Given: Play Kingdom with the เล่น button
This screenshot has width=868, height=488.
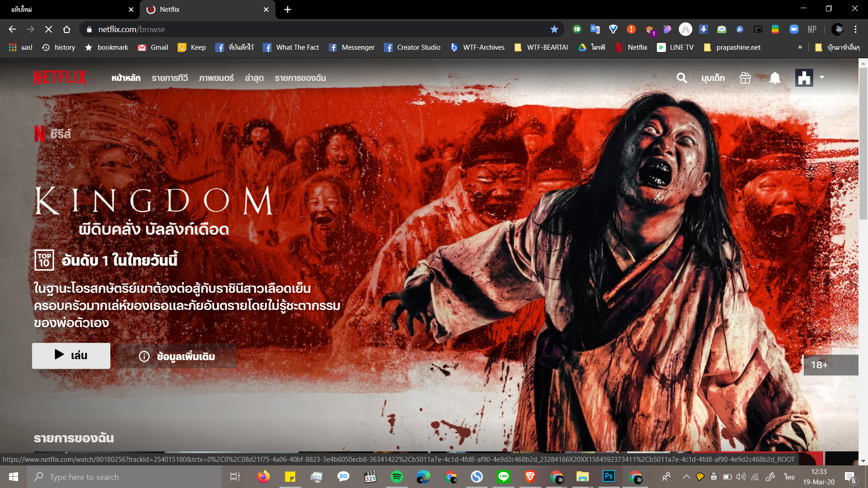Looking at the screenshot, I should pyautogui.click(x=71, y=356).
